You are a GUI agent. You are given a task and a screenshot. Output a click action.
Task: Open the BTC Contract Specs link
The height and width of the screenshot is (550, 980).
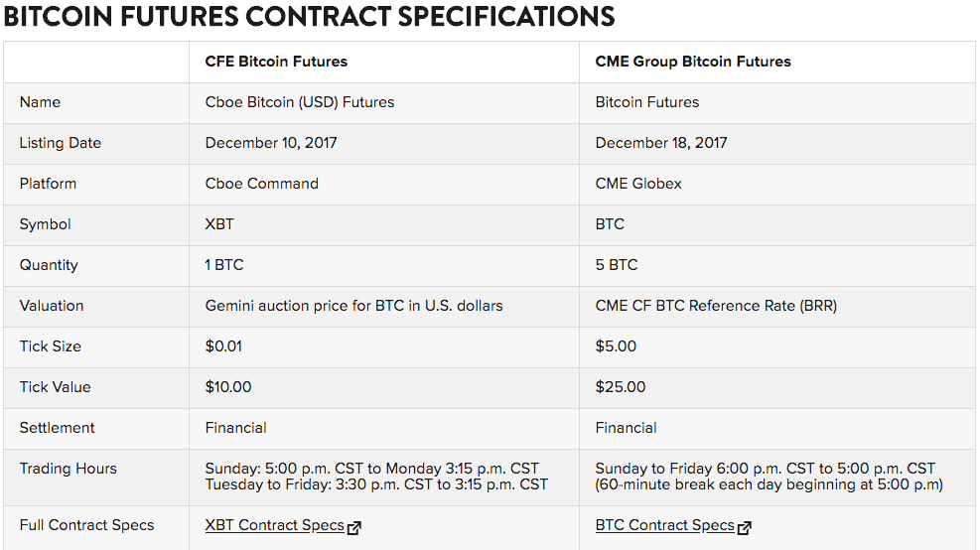[664, 525]
